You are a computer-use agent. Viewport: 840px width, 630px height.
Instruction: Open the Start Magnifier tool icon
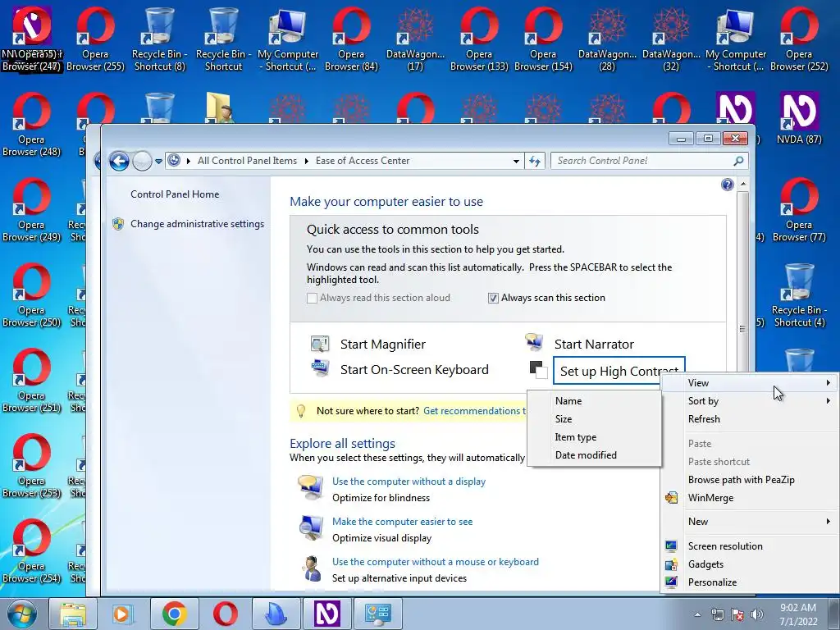tap(320, 344)
